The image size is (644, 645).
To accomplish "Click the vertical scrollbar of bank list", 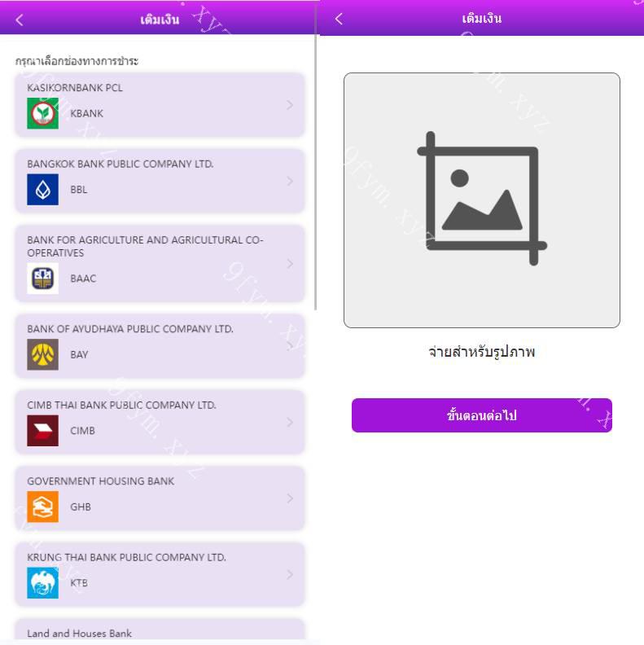I will point(315,173).
